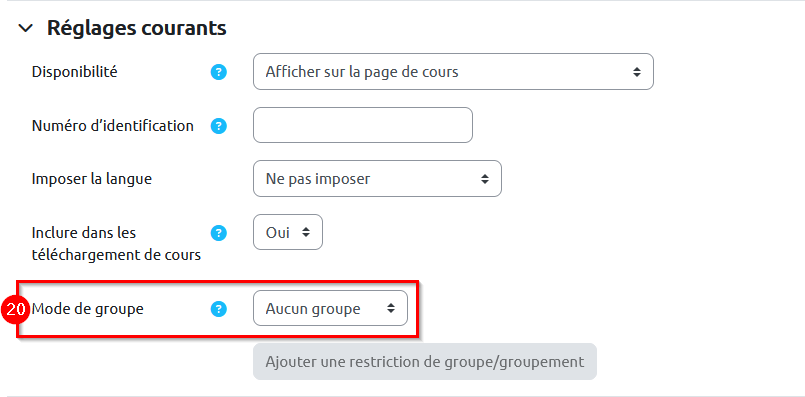Click Inclure dans les téléchargement de cours label
805x397 pixels.
pyautogui.click(x=116, y=244)
